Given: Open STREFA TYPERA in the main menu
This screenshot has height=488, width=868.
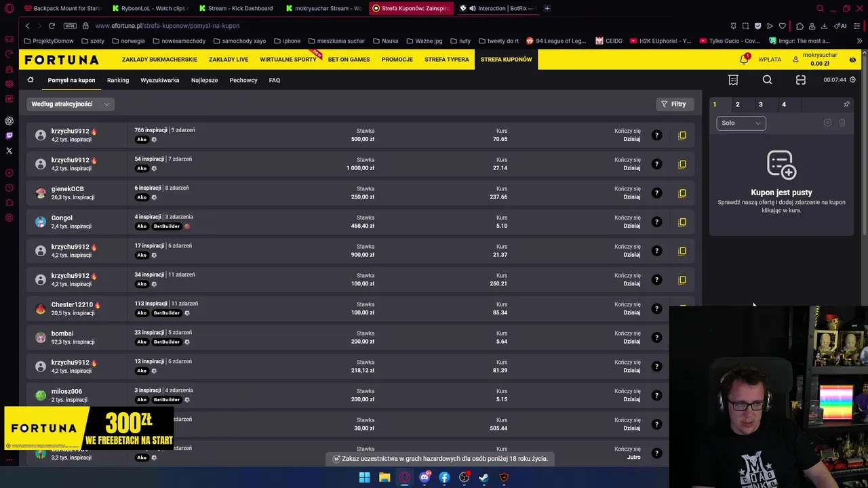Looking at the screenshot, I should [447, 59].
